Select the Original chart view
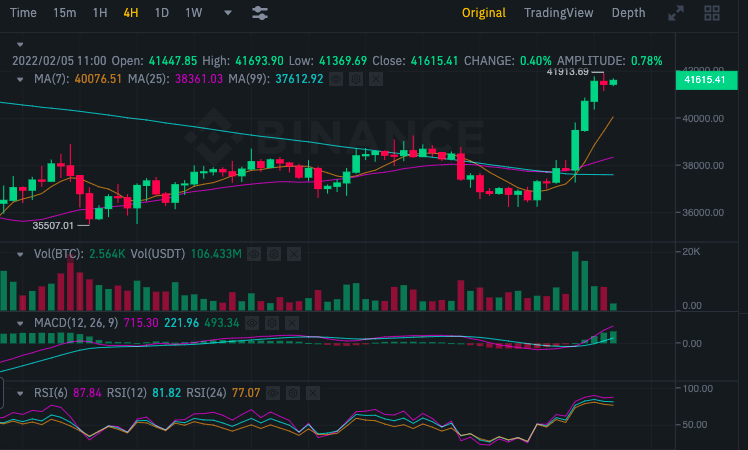The height and width of the screenshot is (450, 748). 484,13
